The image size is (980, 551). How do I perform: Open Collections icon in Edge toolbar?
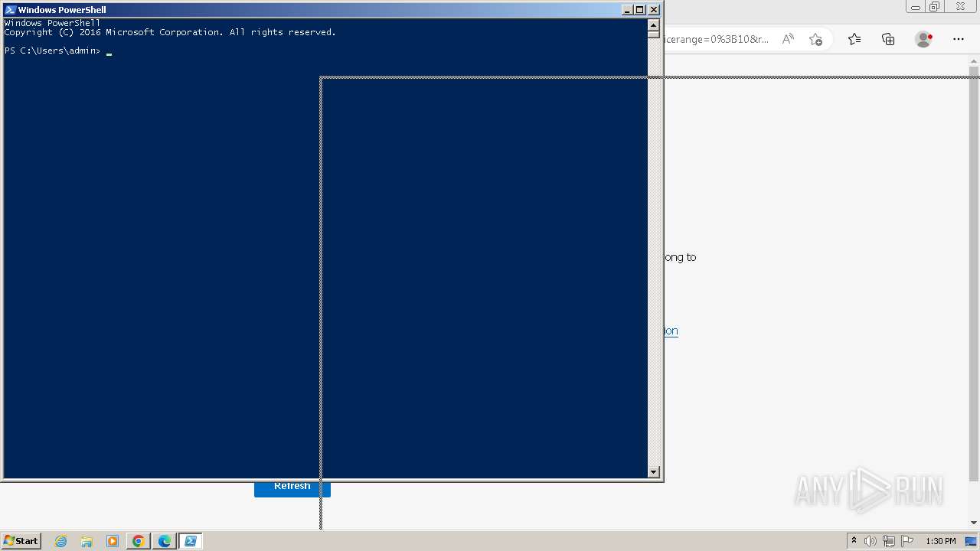click(888, 39)
